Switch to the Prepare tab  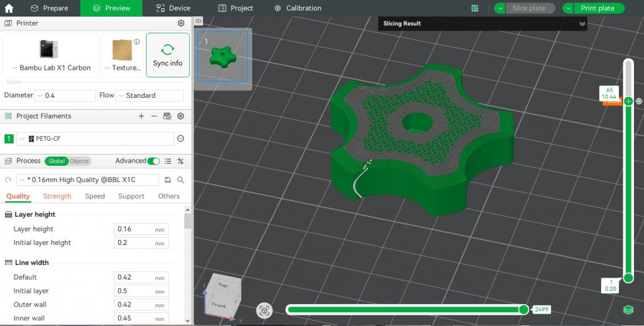pos(50,8)
